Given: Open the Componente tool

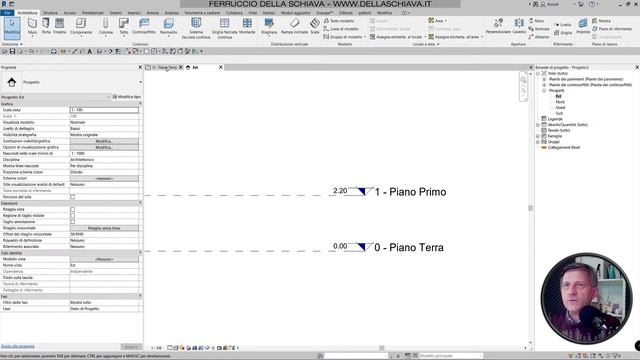Looking at the screenshot, I should point(81,27).
